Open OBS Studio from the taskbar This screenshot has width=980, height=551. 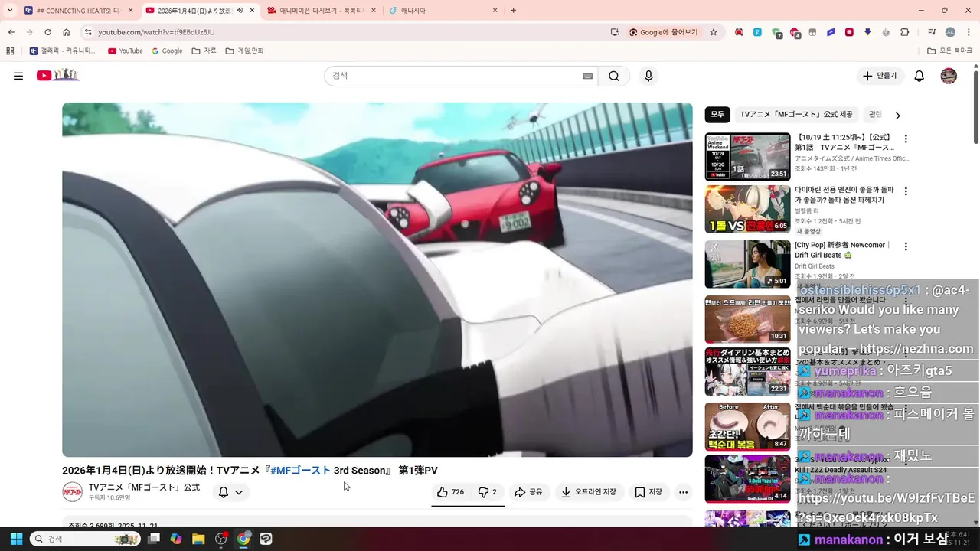[x=221, y=539]
